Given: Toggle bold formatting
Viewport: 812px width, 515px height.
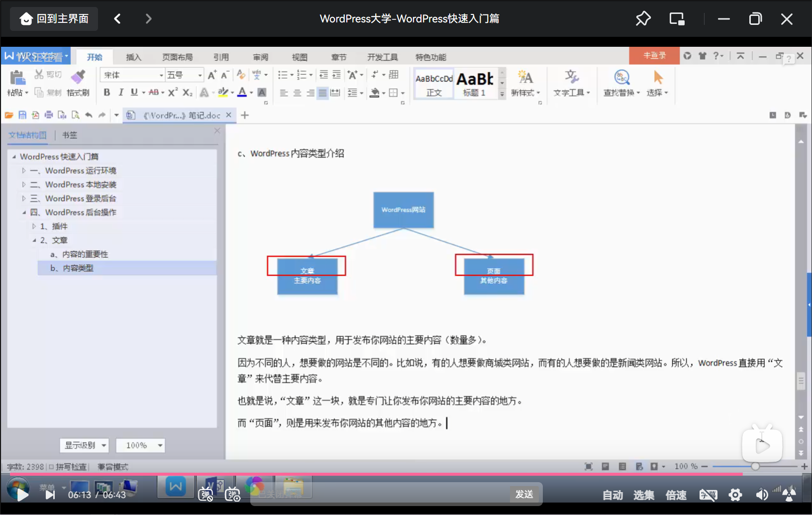Looking at the screenshot, I should pos(106,93).
